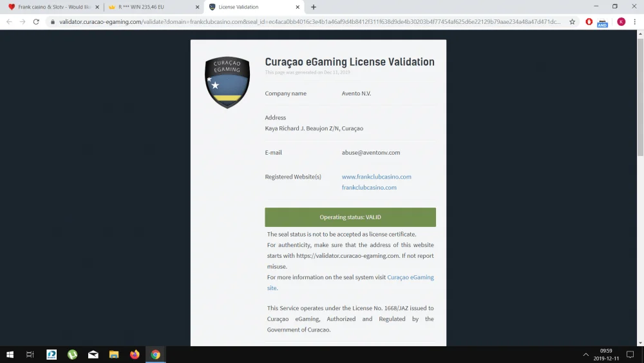The width and height of the screenshot is (644, 363).
Task: Click the validator URL in address bar
Action: (x=310, y=22)
